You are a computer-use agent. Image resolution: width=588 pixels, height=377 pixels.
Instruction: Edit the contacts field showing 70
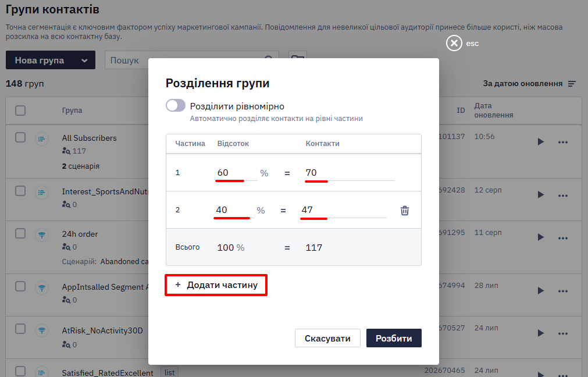(x=350, y=173)
